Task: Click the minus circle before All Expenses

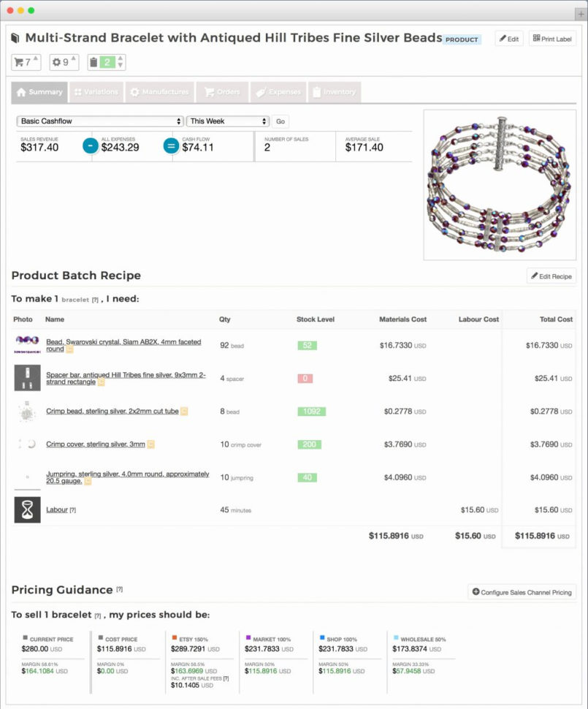Action: [90, 145]
